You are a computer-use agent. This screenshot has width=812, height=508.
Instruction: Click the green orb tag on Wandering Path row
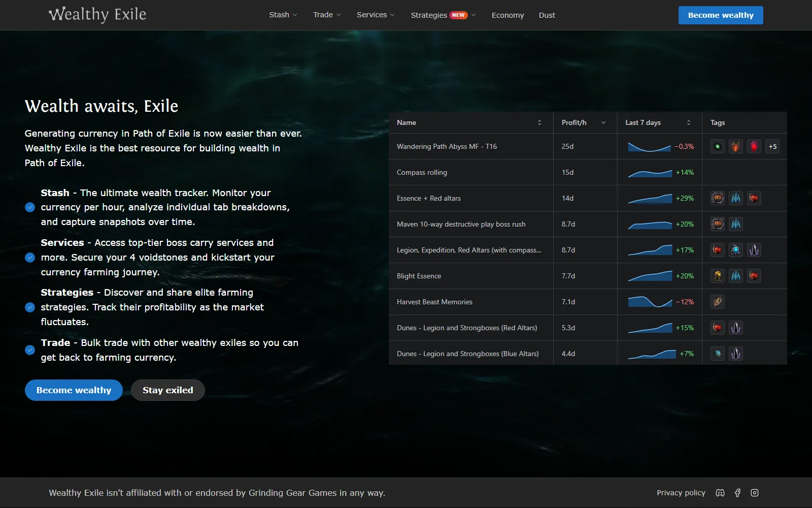point(718,147)
